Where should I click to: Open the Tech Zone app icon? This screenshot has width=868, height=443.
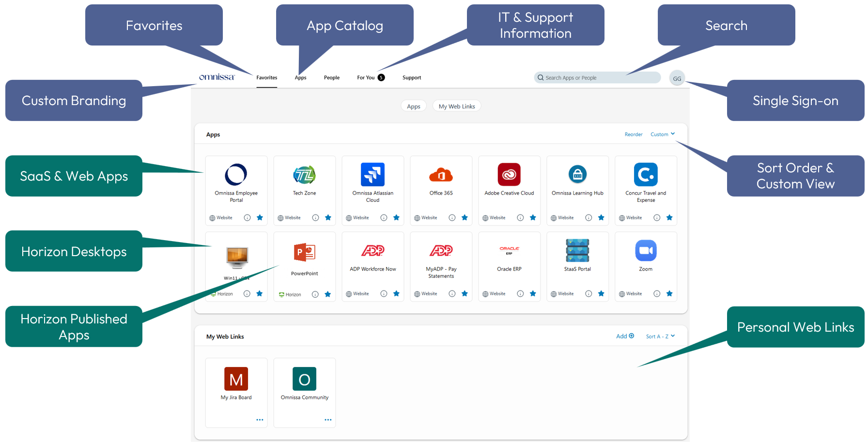point(304,175)
